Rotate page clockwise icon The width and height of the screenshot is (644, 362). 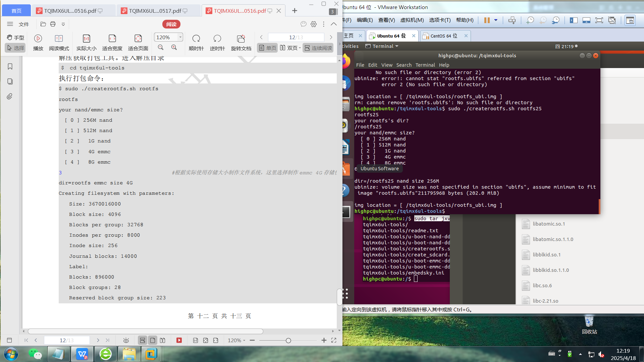pos(196,39)
